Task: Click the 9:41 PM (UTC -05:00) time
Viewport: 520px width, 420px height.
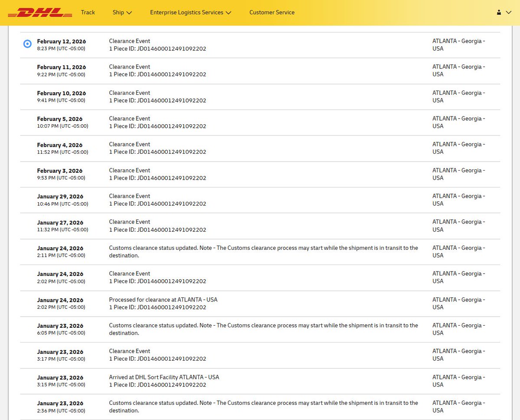Action: point(61,100)
